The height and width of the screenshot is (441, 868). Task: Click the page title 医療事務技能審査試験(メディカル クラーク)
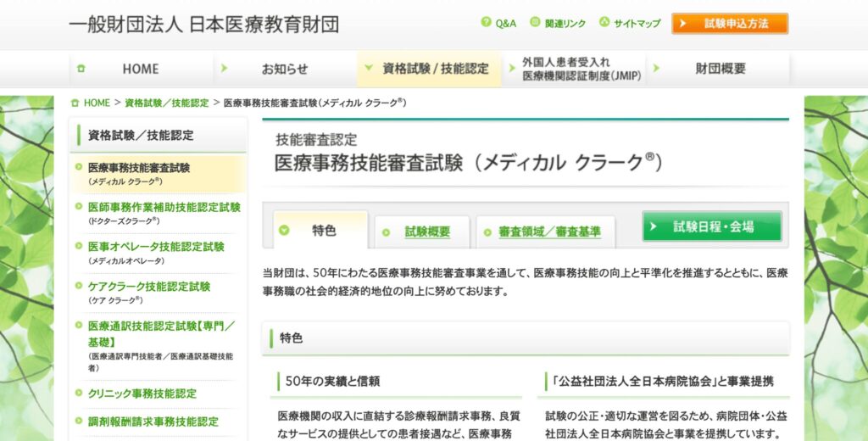(x=468, y=163)
